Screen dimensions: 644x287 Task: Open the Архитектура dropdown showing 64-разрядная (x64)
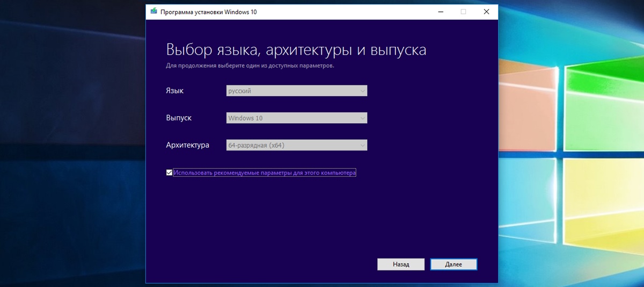pyautogui.click(x=297, y=145)
